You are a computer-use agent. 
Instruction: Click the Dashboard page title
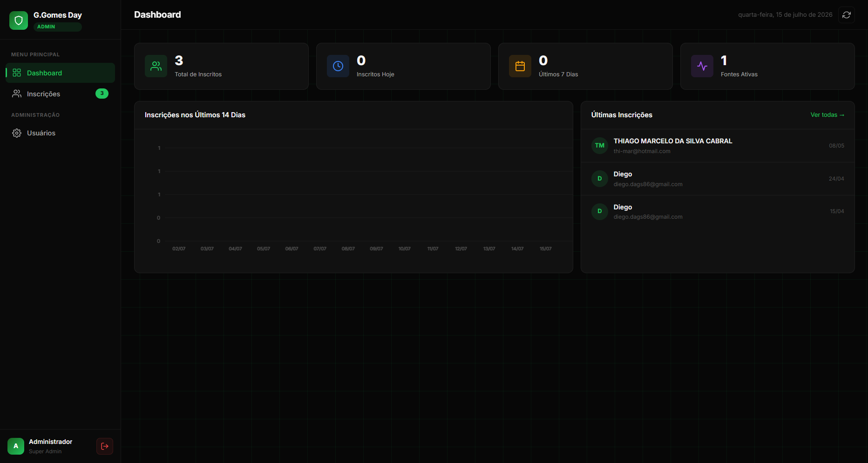157,15
